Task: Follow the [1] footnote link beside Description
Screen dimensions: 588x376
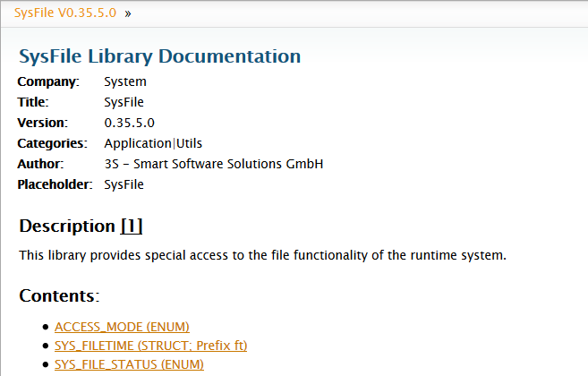Action: point(132,226)
